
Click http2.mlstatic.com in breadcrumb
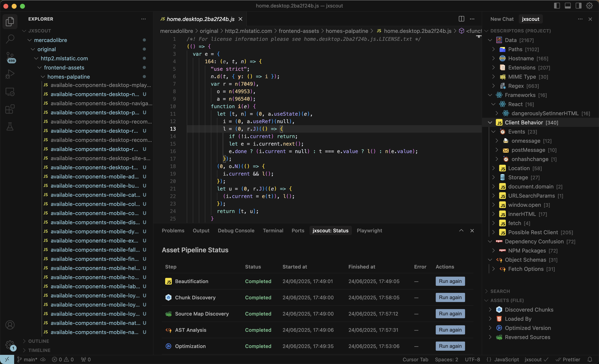point(248,31)
